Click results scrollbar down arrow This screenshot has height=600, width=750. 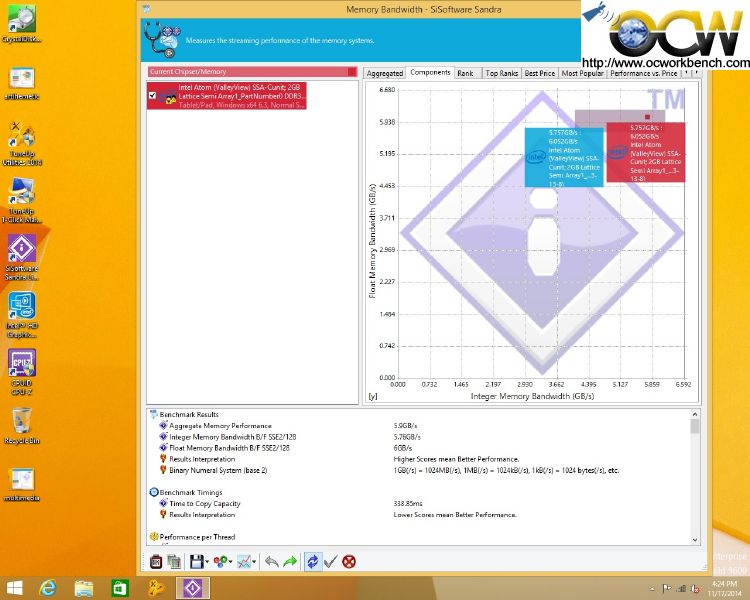coord(695,540)
